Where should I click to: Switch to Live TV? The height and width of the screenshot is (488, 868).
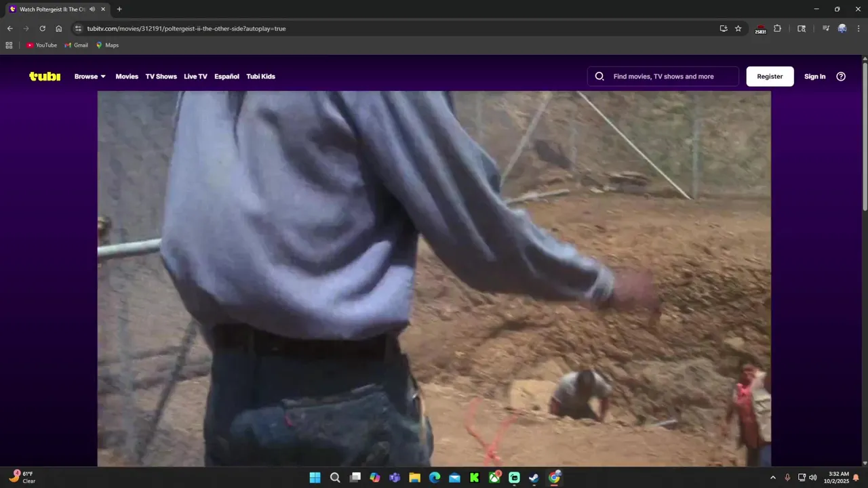195,77
